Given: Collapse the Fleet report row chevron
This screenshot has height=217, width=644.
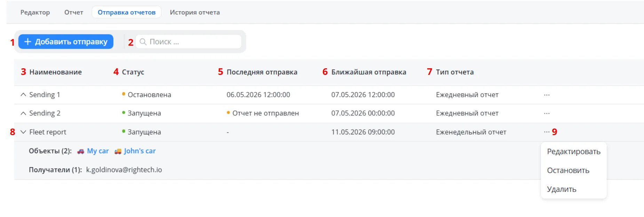Looking at the screenshot, I should [23, 132].
